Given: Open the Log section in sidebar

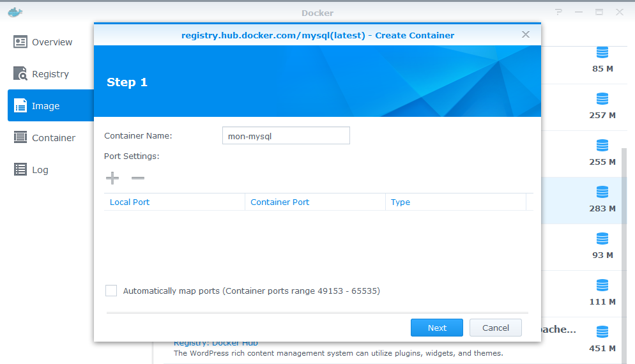Looking at the screenshot, I should (x=50, y=170).
